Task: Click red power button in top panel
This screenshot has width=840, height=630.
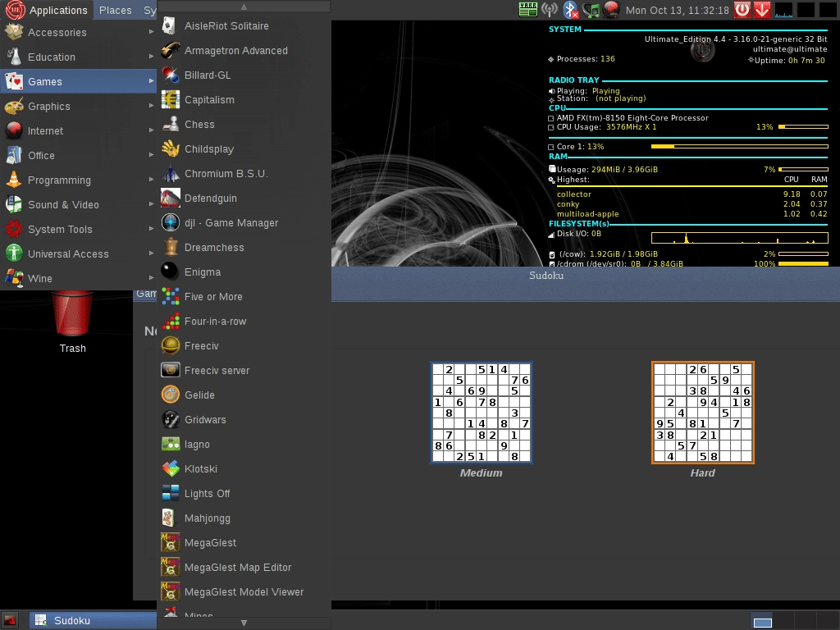Action: click(742, 10)
